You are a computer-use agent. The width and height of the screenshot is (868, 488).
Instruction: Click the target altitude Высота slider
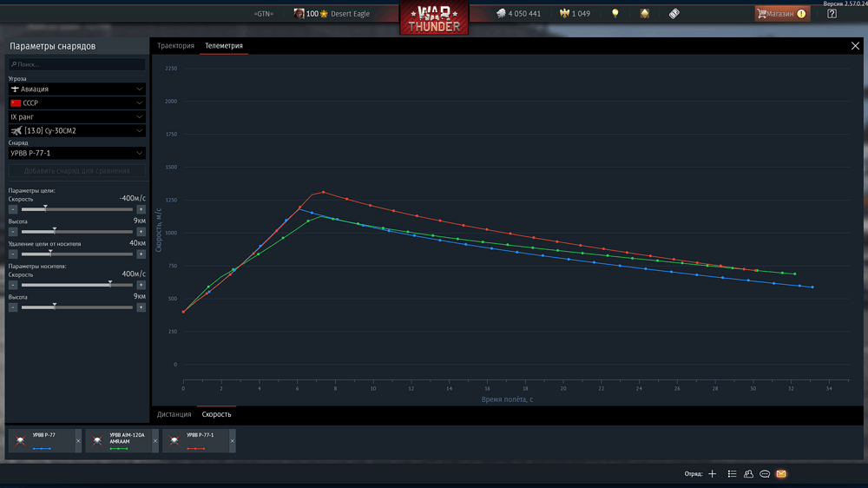pos(77,232)
